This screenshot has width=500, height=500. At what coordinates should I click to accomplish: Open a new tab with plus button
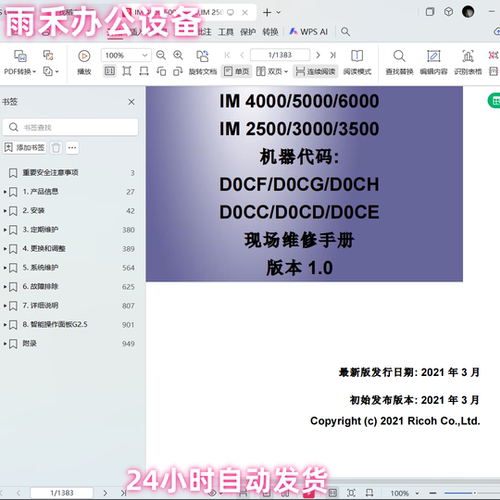point(267,12)
